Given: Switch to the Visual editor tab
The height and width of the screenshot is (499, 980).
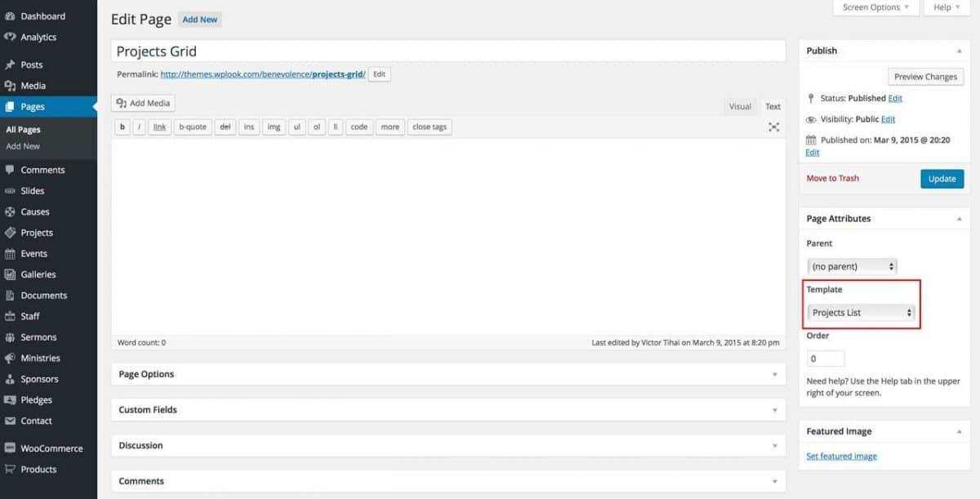Looking at the screenshot, I should coord(740,106).
